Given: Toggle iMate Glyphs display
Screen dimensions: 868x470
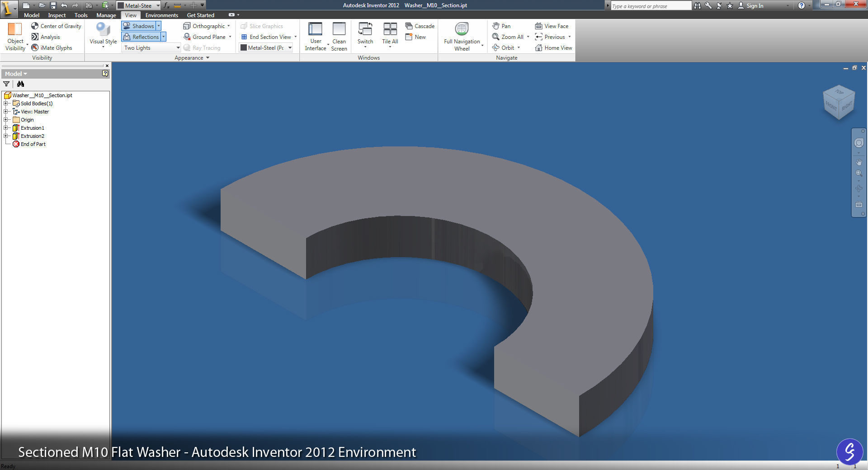Looking at the screenshot, I should [x=52, y=47].
